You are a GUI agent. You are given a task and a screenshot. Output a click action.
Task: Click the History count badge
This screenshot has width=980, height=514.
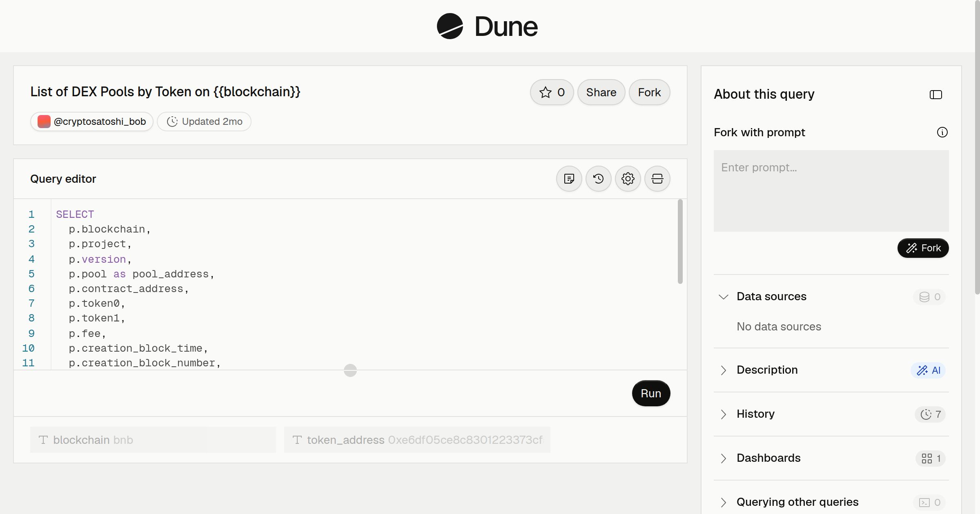[931, 414]
